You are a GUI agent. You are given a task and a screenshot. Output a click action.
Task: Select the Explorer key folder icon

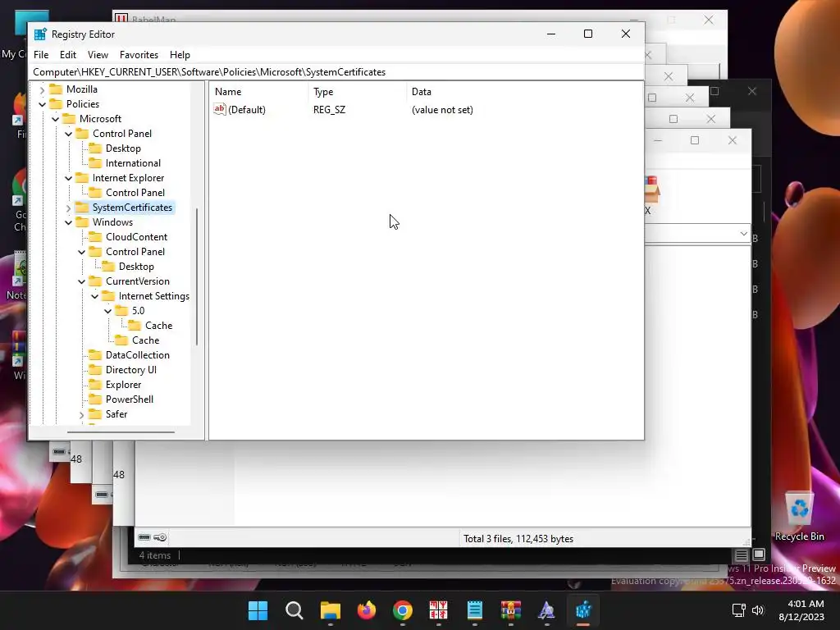click(x=95, y=384)
